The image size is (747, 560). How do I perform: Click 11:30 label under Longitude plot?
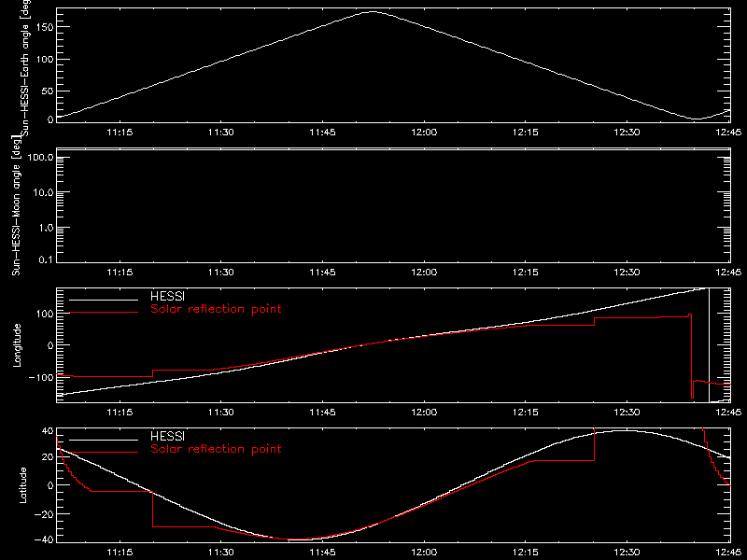tap(221, 412)
